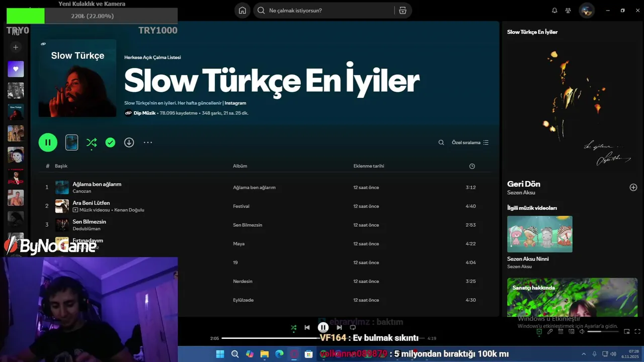Add 'Geri Dön' to library plus icon

coord(633,188)
